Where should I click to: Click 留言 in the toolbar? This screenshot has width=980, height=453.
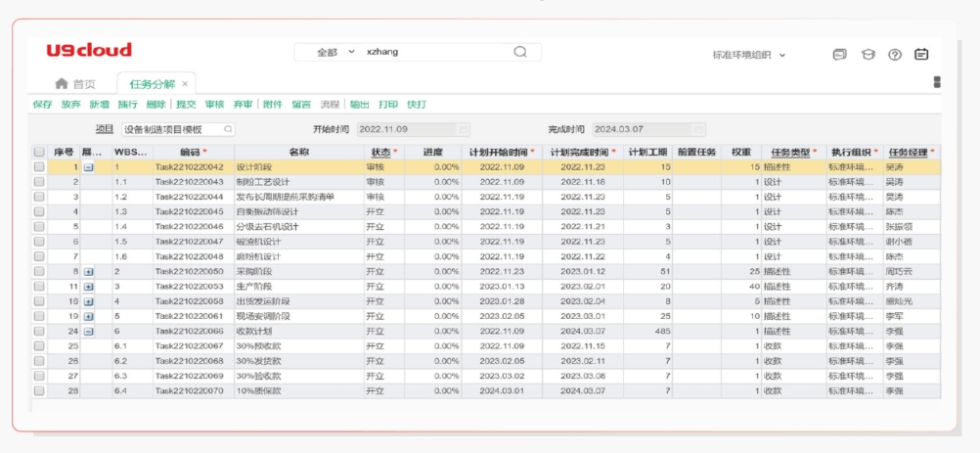[x=301, y=105]
